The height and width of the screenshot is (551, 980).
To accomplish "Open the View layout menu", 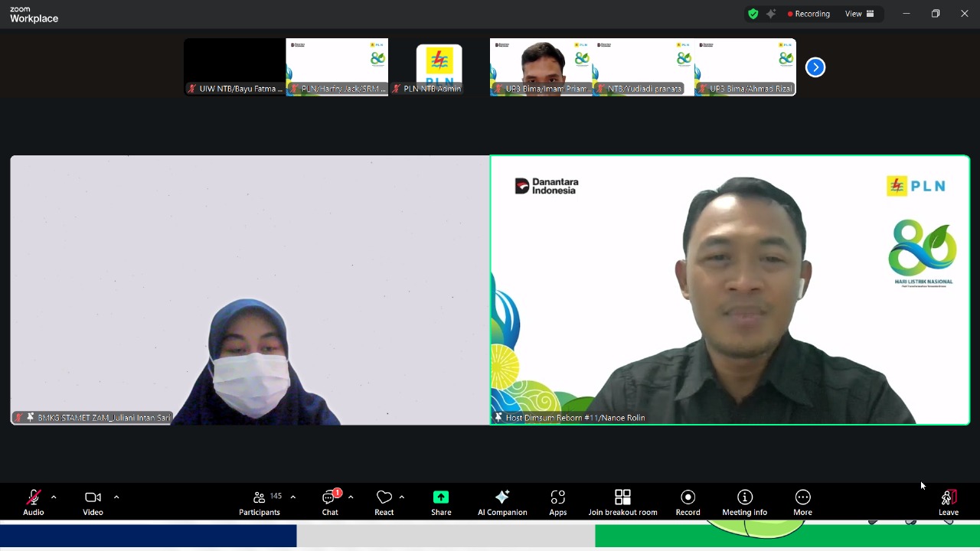I will [859, 14].
